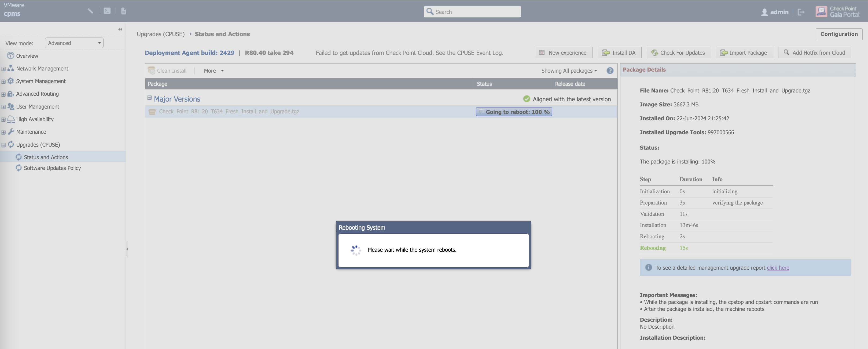
Task: Click the logout icon beside admin
Action: pyautogui.click(x=801, y=12)
